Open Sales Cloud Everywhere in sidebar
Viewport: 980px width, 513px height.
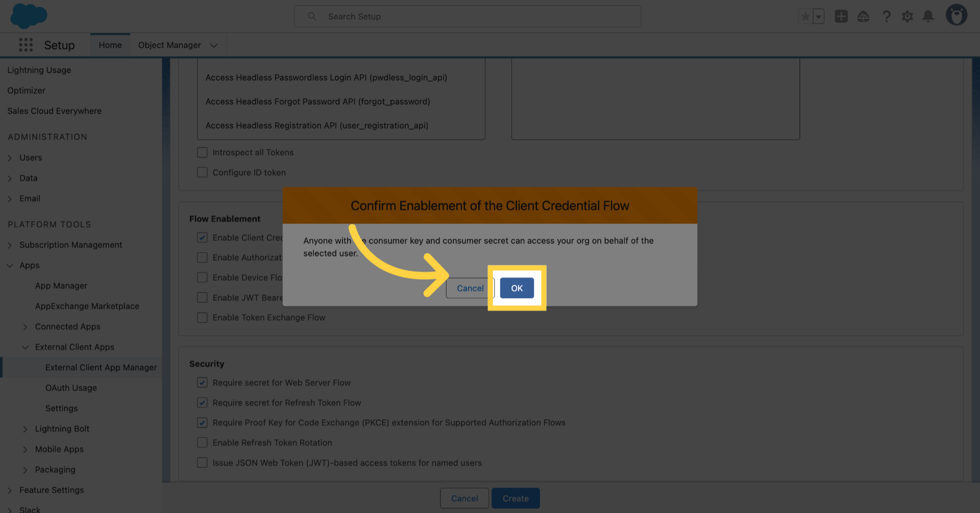[x=55, y=111]
